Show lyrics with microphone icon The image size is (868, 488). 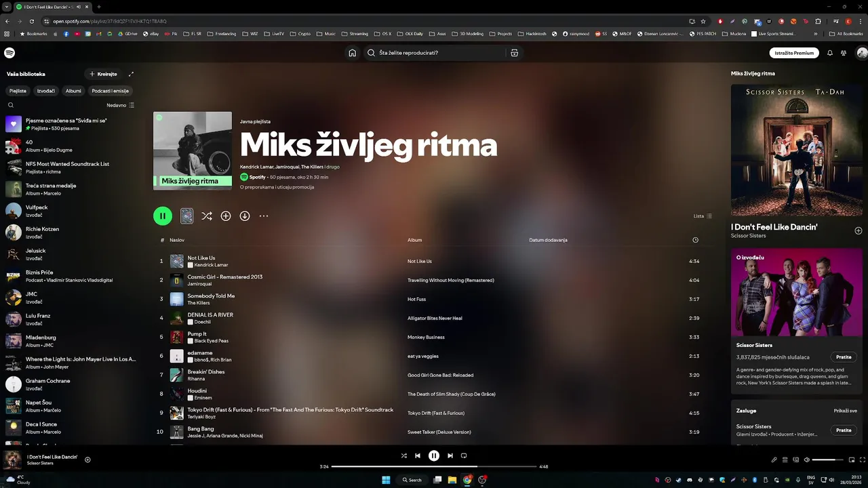[x=774, y=460]
